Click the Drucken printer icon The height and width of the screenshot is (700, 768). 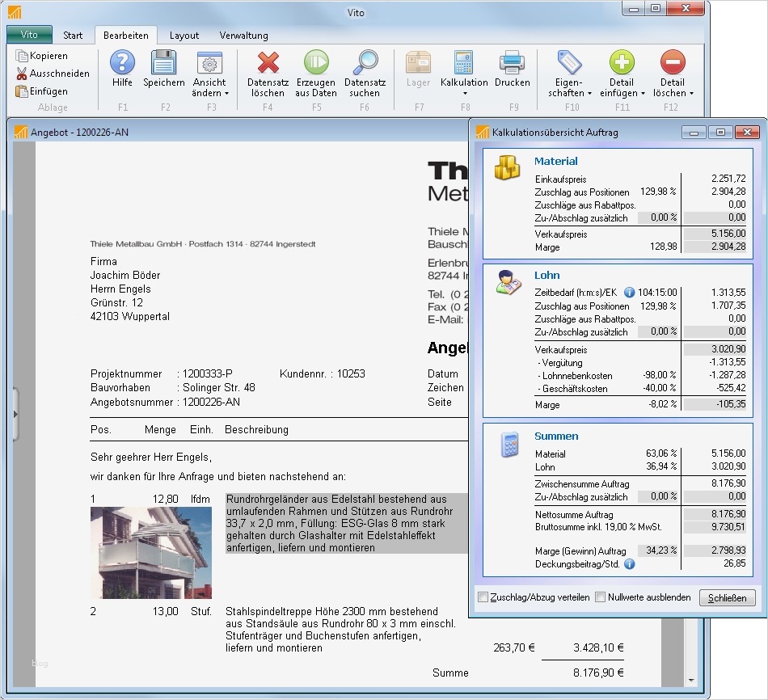512,63
